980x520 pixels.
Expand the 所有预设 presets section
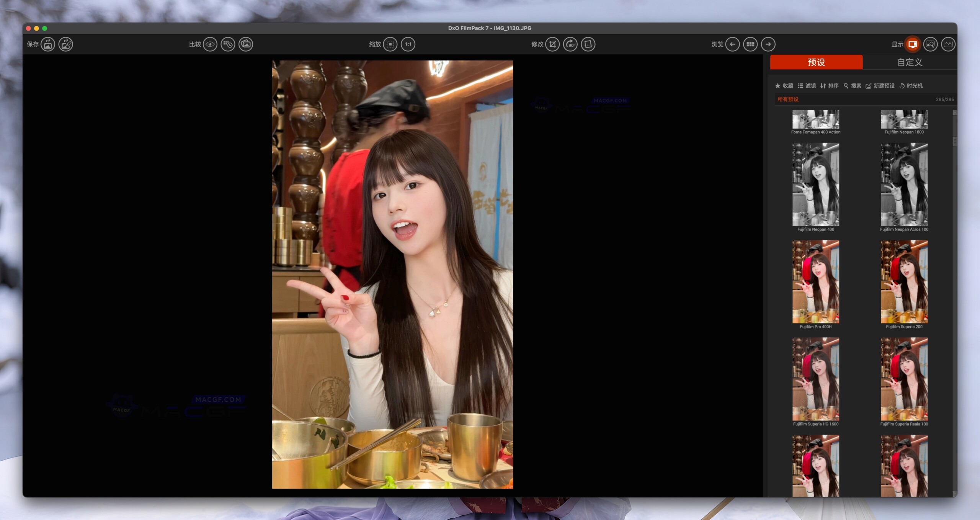pyautogui.click(x=789, y=99)
